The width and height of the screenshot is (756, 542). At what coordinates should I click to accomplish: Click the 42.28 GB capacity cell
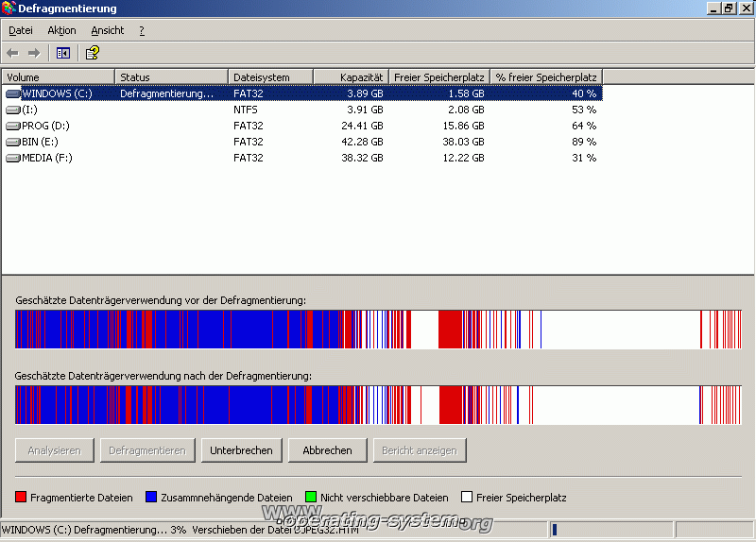point(362,142)
